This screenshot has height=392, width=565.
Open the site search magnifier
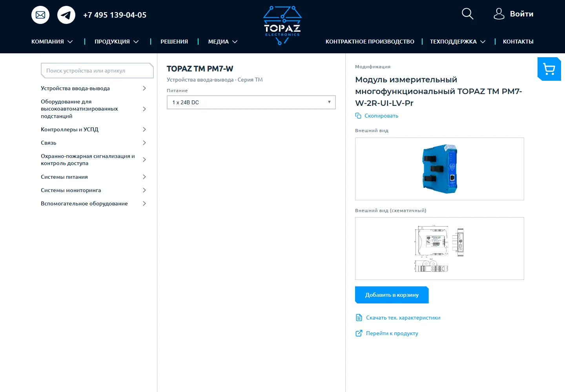pyautogui.click(x=467, y=14)
